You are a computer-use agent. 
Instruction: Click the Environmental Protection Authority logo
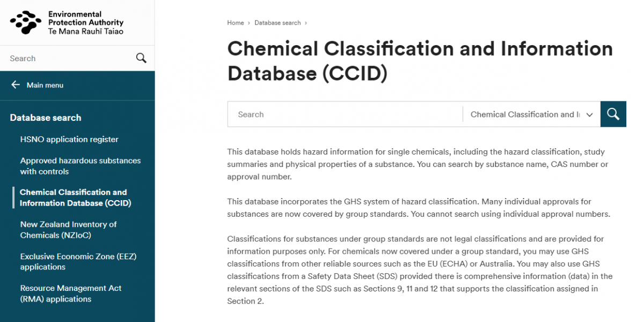[67, 23]
